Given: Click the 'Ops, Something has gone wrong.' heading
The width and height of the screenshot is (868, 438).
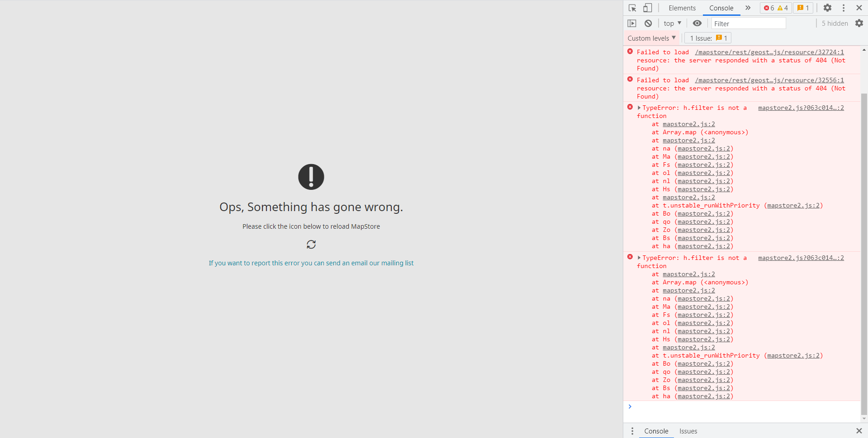Looking at the screenshot, I should (x=311, y=207).
